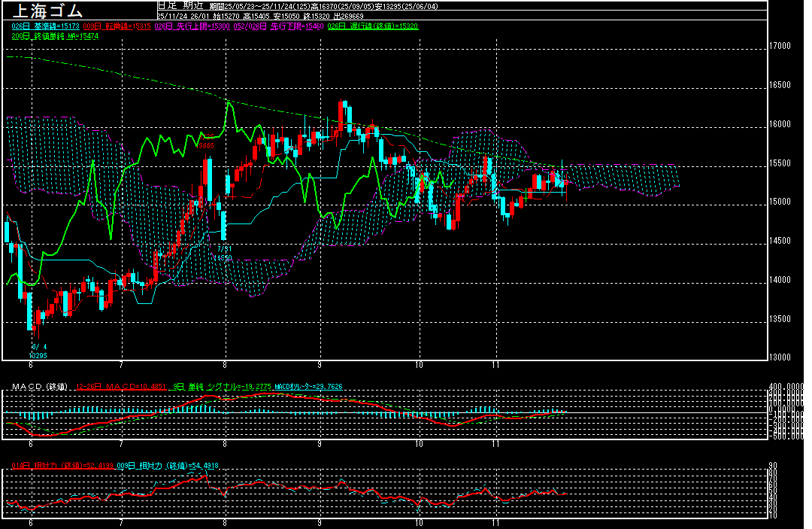Click the 17000 price axis label
Image resolution: width=812 pixels, height=529 pixels.
pyautogui.click(x=780, y=46)
